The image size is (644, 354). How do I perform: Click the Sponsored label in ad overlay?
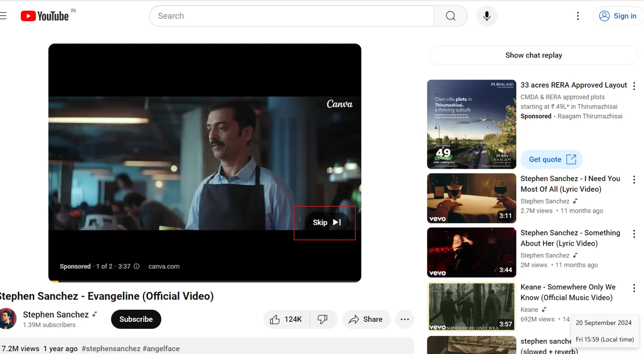(75, 266)
